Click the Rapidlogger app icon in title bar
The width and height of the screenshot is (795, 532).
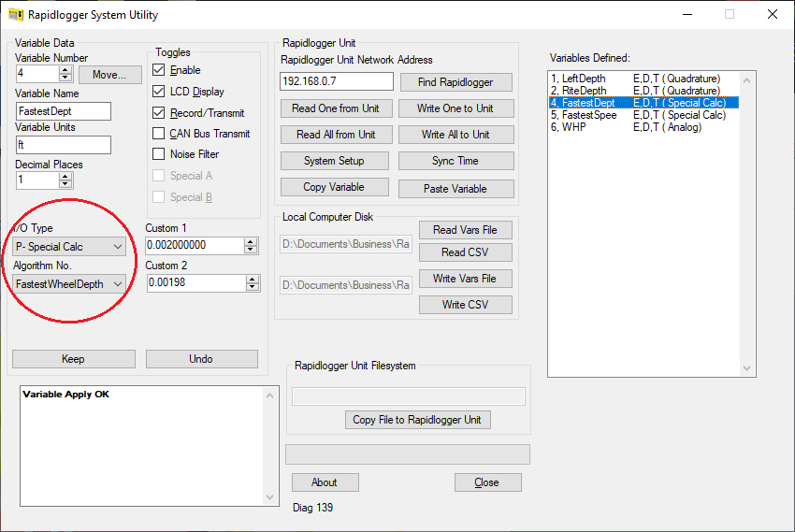click(x=15, y=15)
